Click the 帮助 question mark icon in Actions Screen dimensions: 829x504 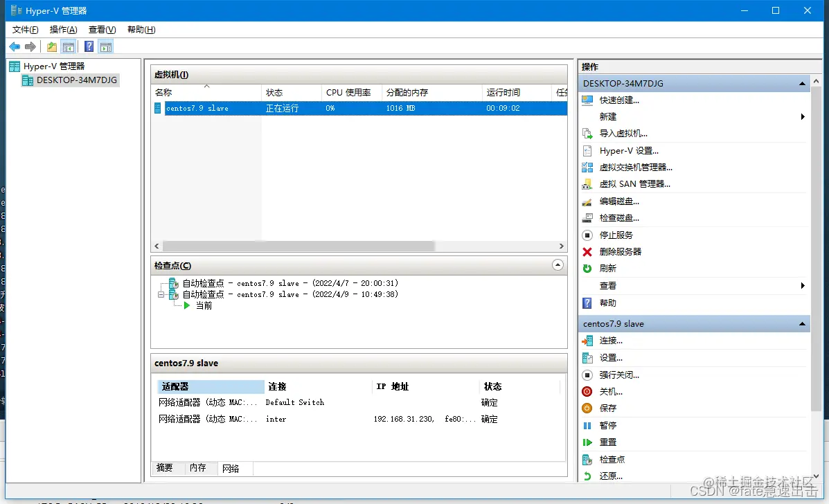click(587, 303)
